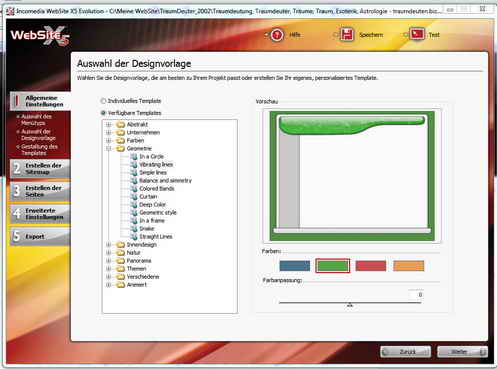Select the 'In a Circle' template icon
The image size is (497, 369).
(x=134, y=156)
